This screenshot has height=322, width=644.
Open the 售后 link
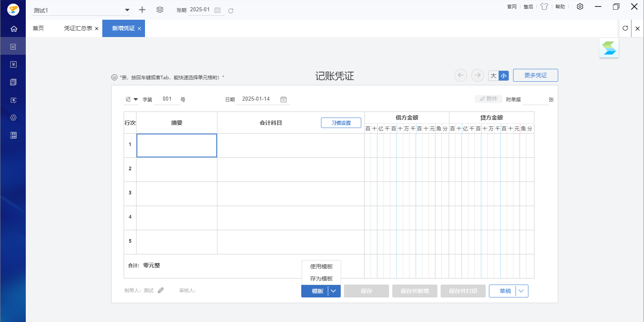point(528,6)
